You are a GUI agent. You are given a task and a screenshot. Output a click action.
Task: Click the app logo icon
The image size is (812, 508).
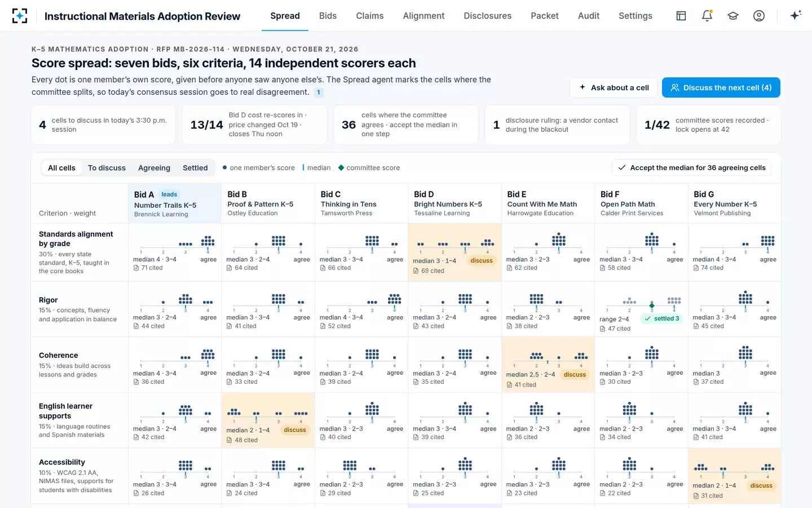(x=20, y=16)
